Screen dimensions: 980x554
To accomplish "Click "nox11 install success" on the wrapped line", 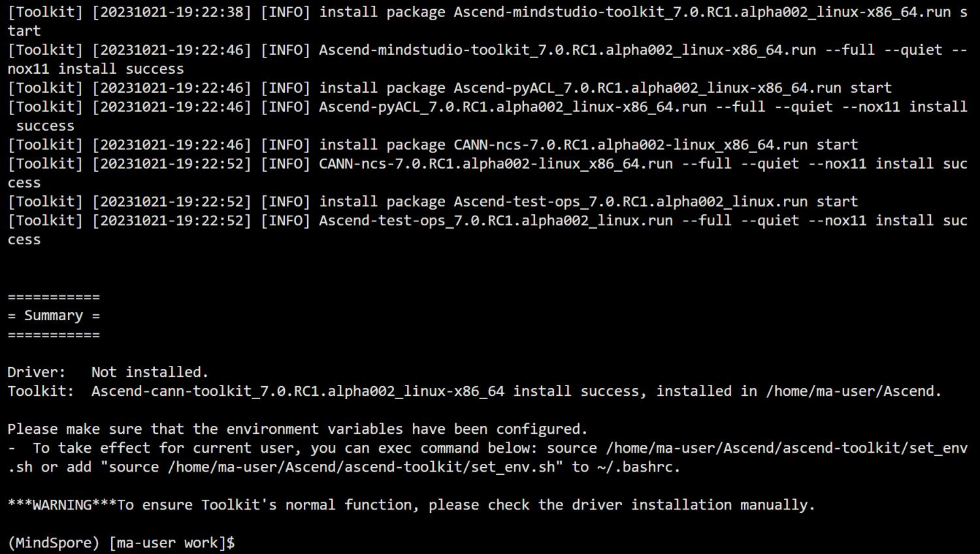I will [96, 69].
